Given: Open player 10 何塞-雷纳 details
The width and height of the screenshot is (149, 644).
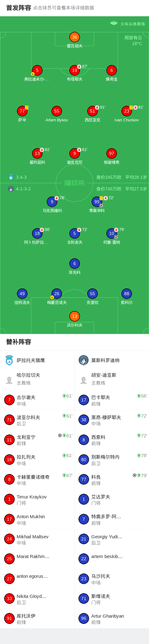Looking at the screenshot, I should click(112, 233).
